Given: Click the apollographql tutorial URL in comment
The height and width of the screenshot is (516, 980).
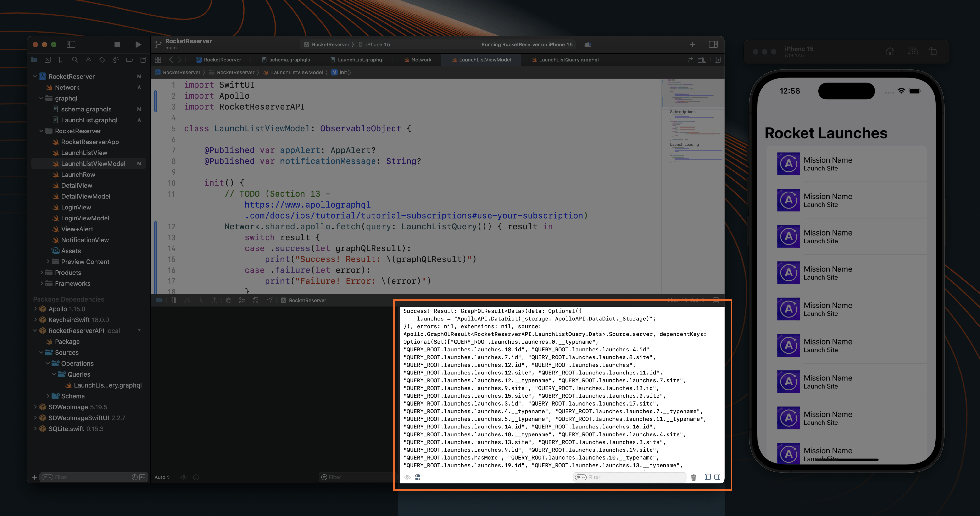Looking at the screenshot, I should [307, 205].
